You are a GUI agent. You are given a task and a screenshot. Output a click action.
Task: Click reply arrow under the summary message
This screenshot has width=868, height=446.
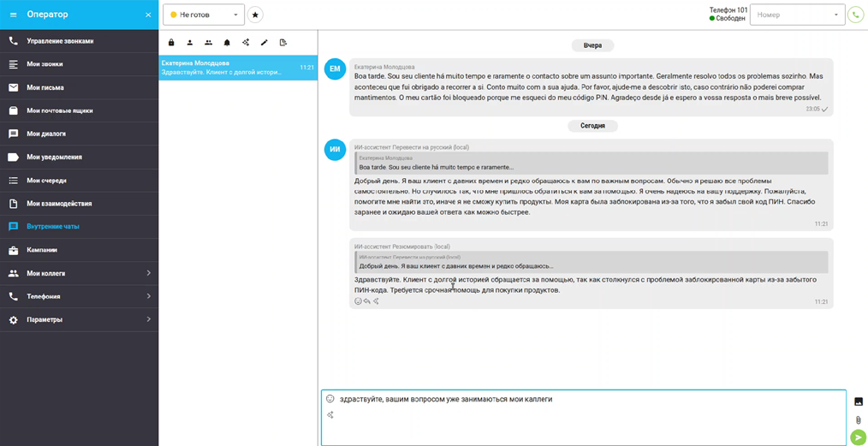(366, 301)
